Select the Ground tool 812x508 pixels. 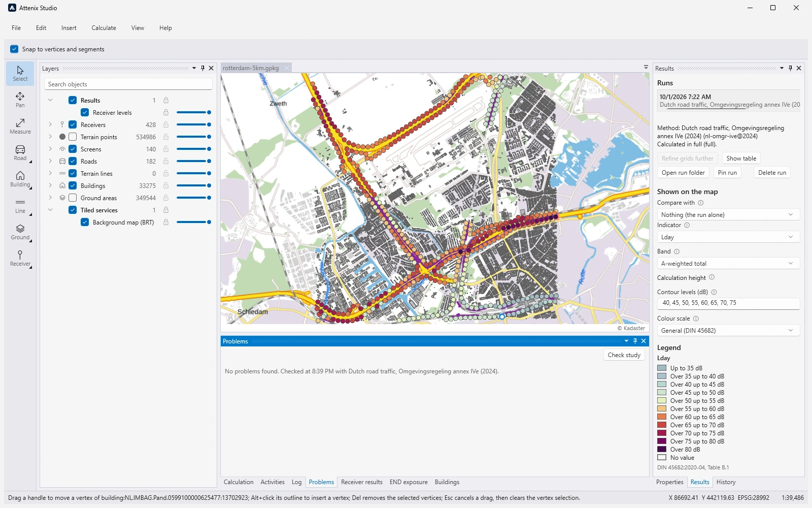(20, 232)
